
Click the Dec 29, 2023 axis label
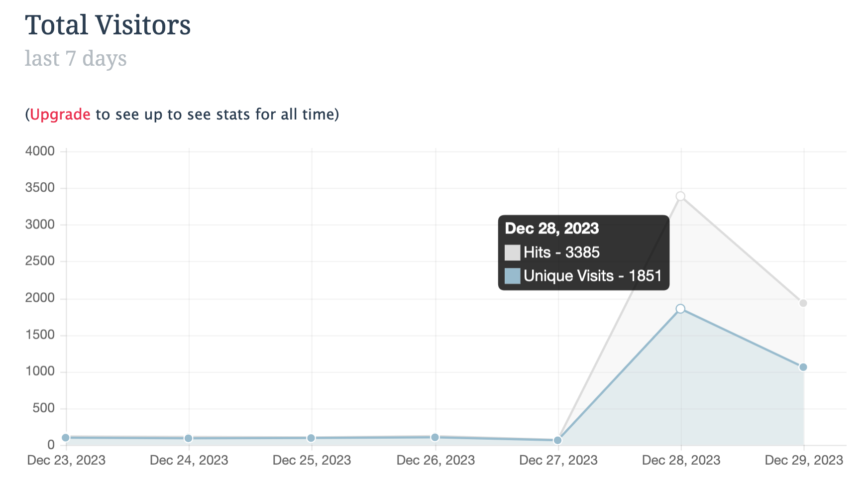click(804, 460)
